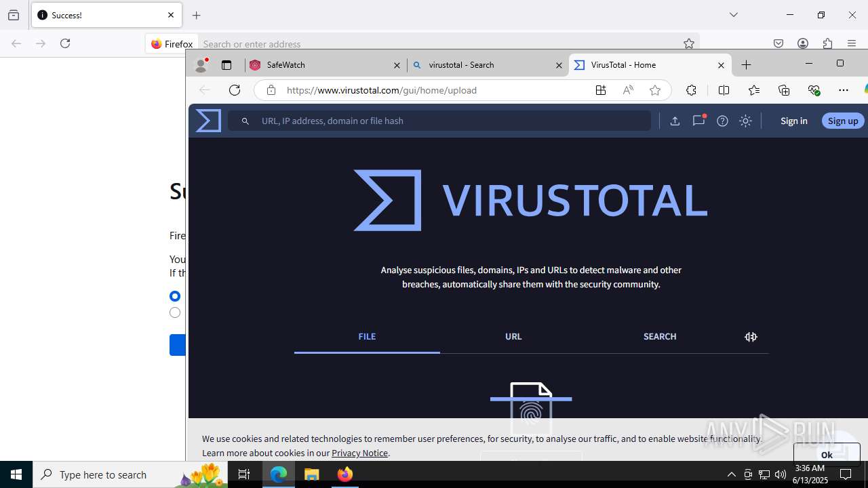This screenshot has width=868, height=488.
Task: Open Edge collections icon
Action: [x=784, y=90]
